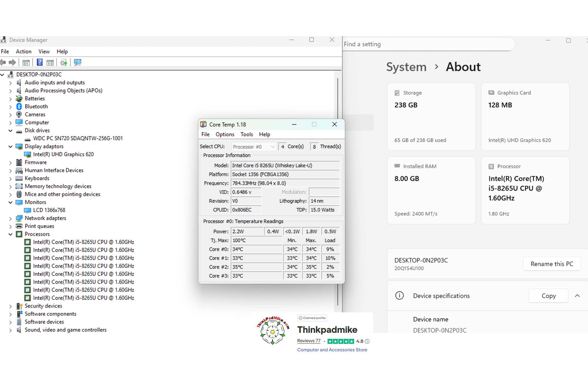This screenshot has height=369, width=588.
Task: Open the Tools menu in Core Temp
Action: [x=247, y=135]
